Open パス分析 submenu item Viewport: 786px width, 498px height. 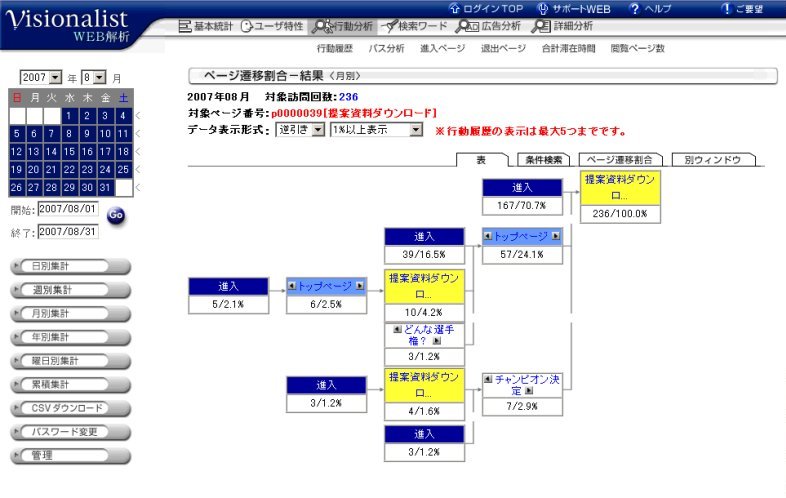[x=386, y=48]
